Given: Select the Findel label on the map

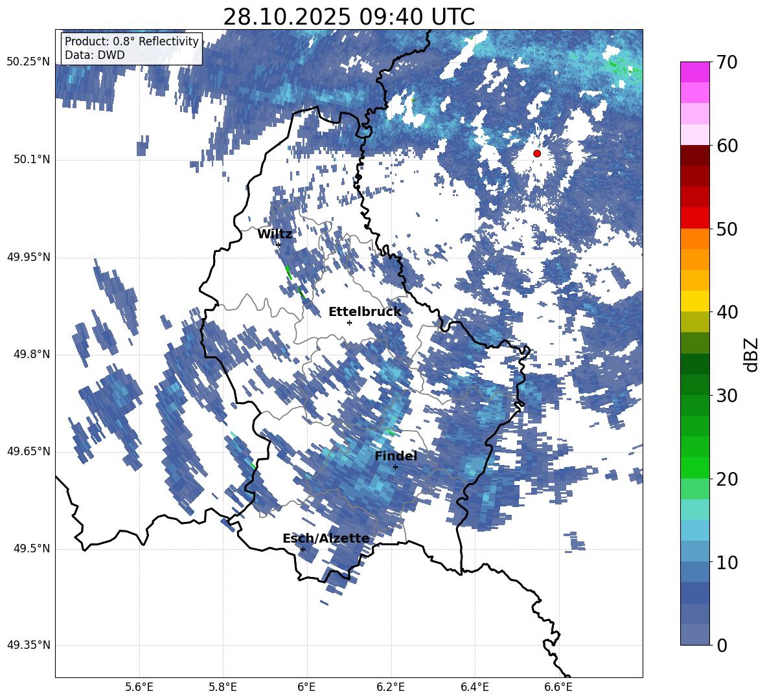Looking at the screenshot, I should pyautogui.click(x=395, y=456).
